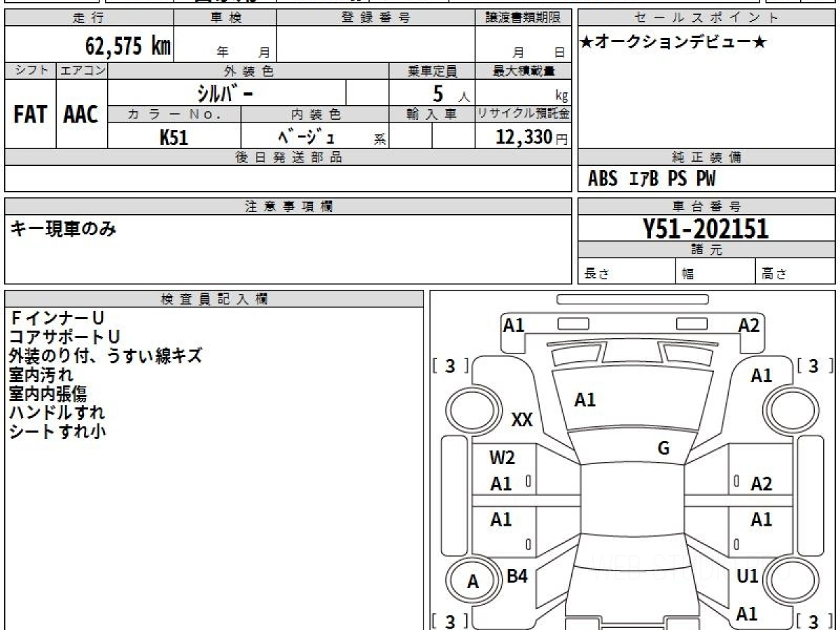The image size is (840, 630).
Task: Click the note キー現車のみ
Action: 63,228
